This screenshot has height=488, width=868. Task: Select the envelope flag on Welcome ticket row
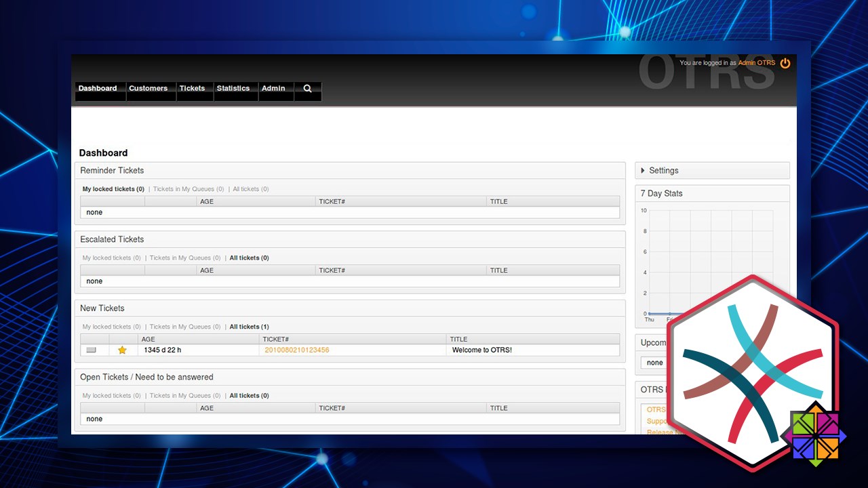point(92,350)
